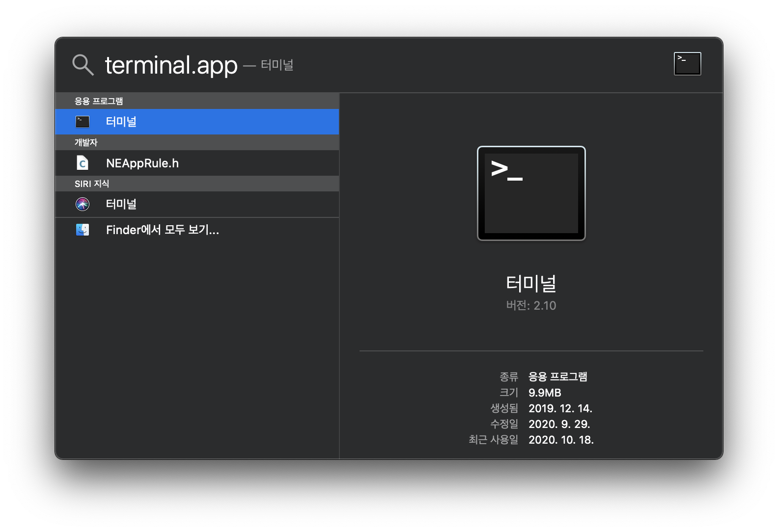Click the Terminal icon in search bar corner
Screen dimensions: 778x532
click(687, 64)
